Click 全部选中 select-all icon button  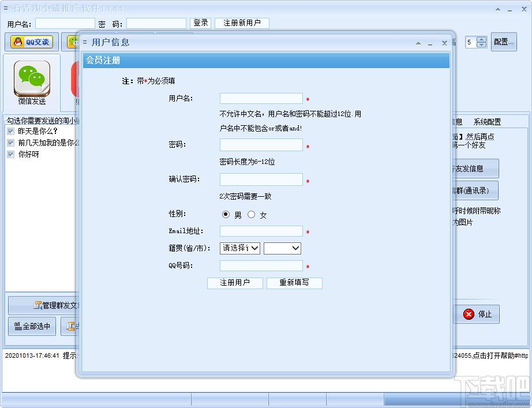point(32,326)
